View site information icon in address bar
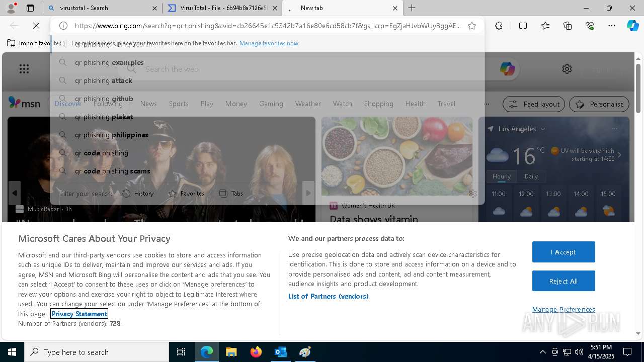This screenshot has width=644, height=362. coord(63,26)
